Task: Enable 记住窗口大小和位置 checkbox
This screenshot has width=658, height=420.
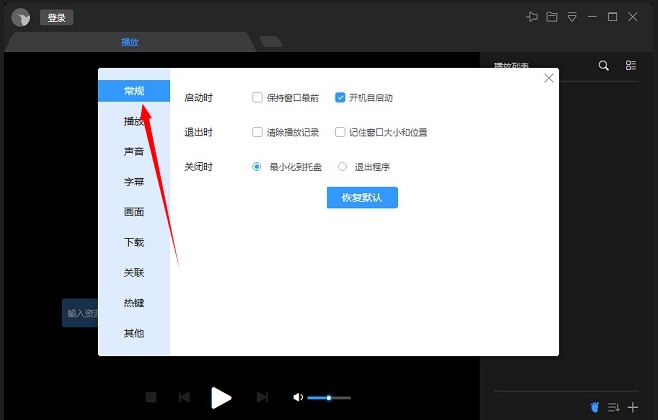Action: pos(340,132)
